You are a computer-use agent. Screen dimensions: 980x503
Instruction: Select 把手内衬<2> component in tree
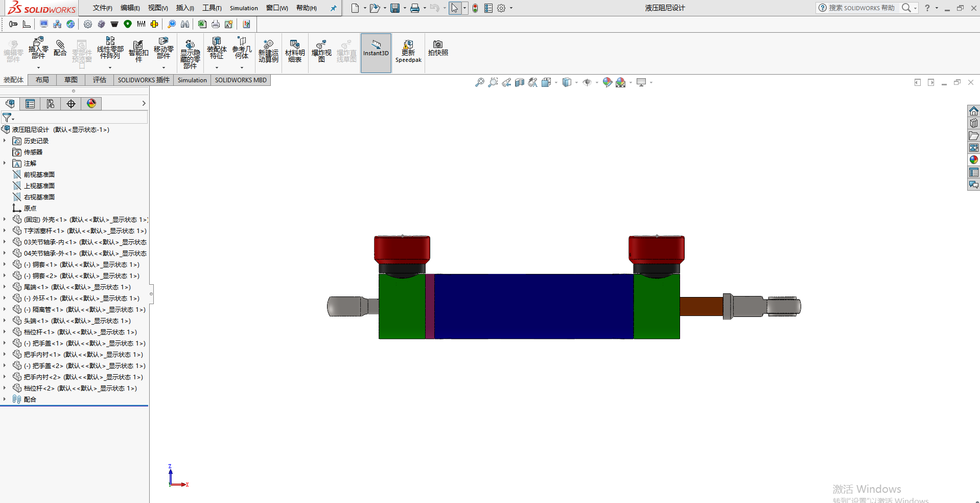(83, 377)
